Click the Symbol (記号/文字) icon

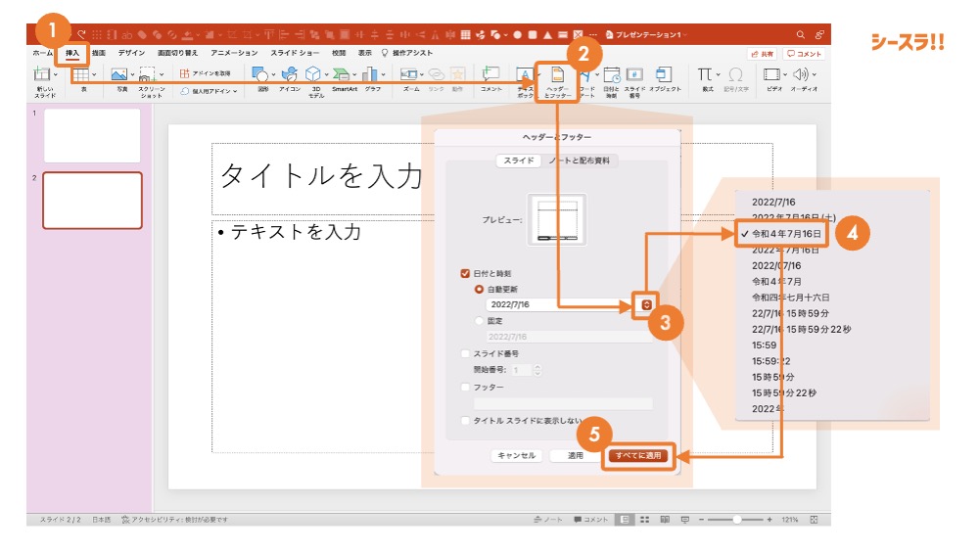(735, 75)
